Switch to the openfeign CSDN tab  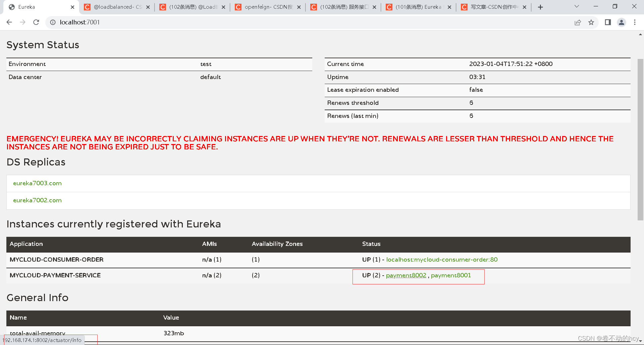point(265,7)
